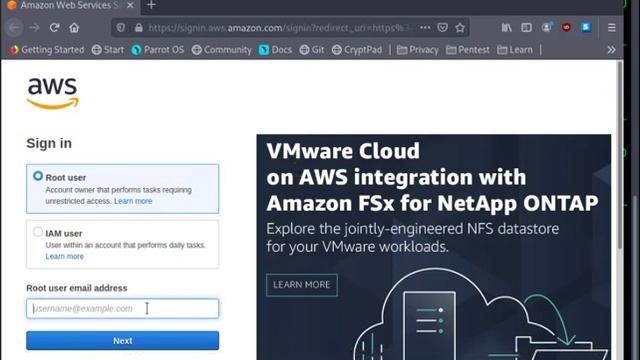Open the page actions three-dot menu
This screenshot has width=640, height=360.
tap(425, 28)
